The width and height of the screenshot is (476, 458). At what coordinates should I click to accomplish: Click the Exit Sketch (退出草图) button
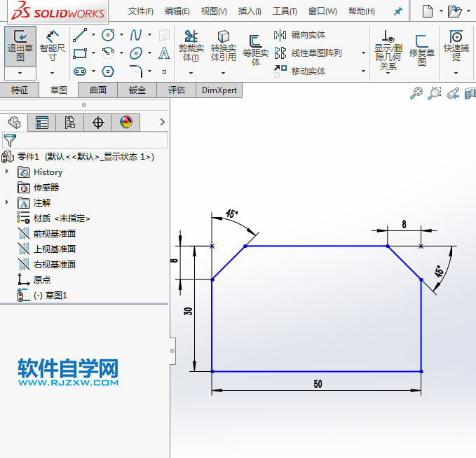(20, 46)
